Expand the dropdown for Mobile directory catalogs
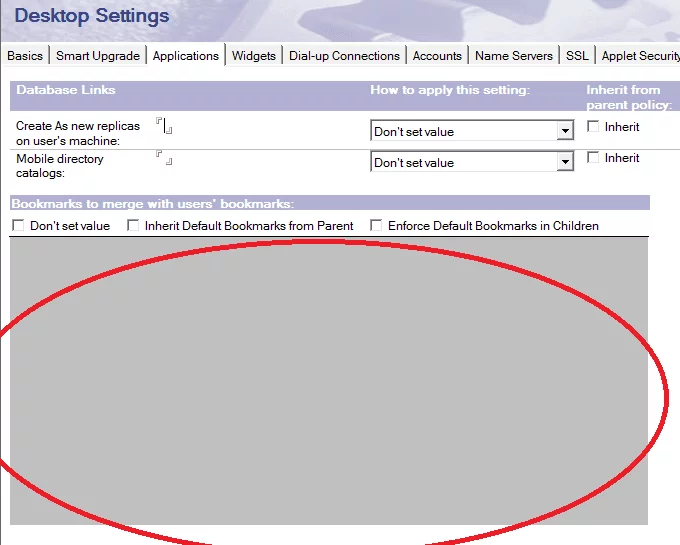This screenshot has height=545, width=680. (x=565, y=163)
